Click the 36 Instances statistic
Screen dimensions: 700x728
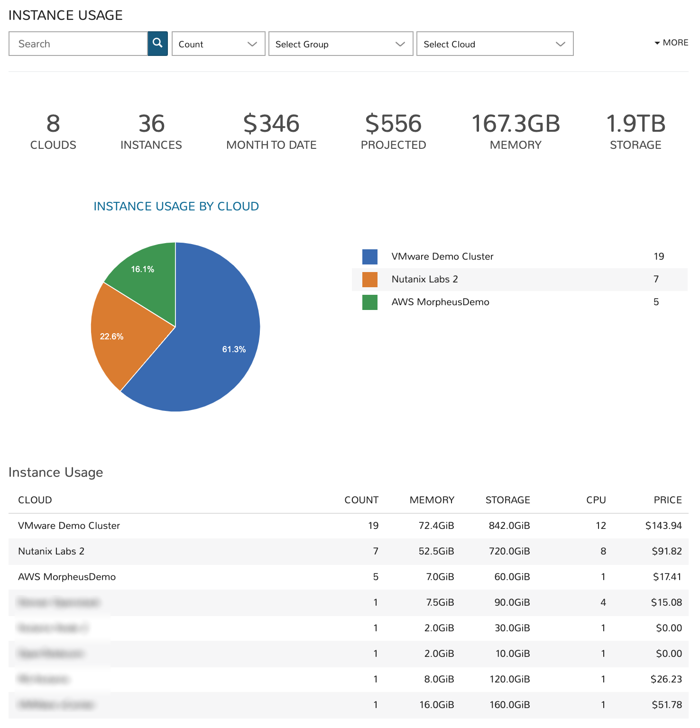151,130
